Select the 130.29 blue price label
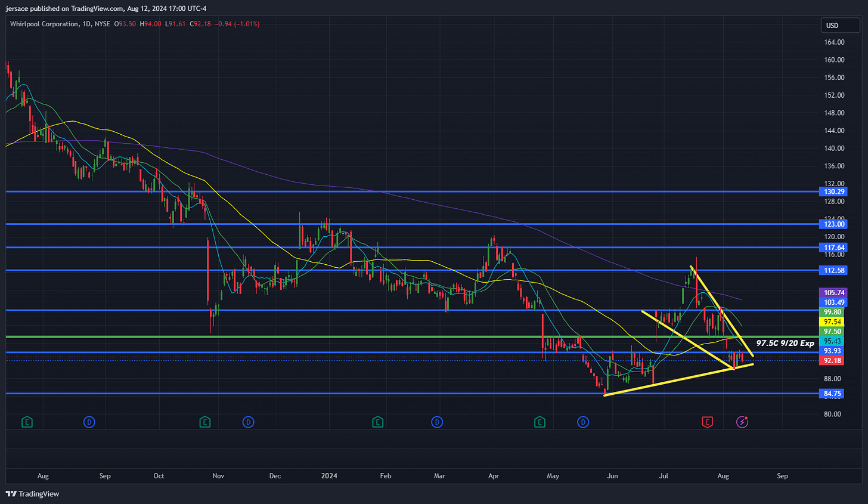 pyautogui.click(x=834, y=191)
